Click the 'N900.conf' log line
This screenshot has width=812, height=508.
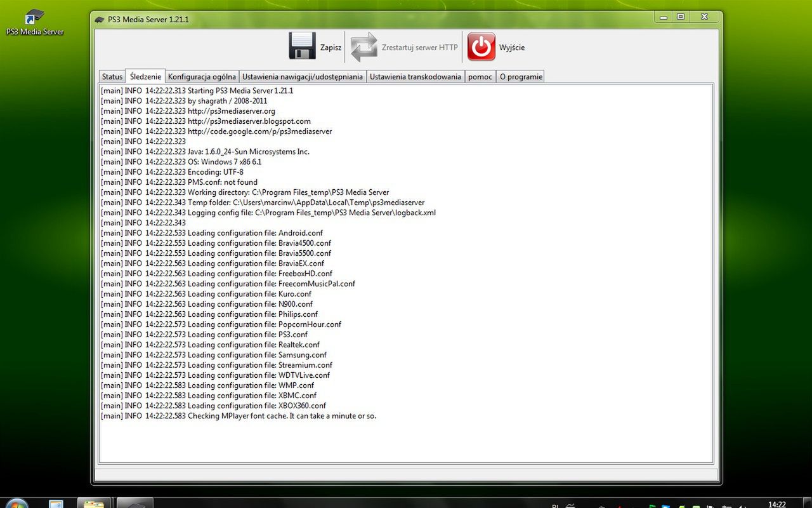pos(207,304)
